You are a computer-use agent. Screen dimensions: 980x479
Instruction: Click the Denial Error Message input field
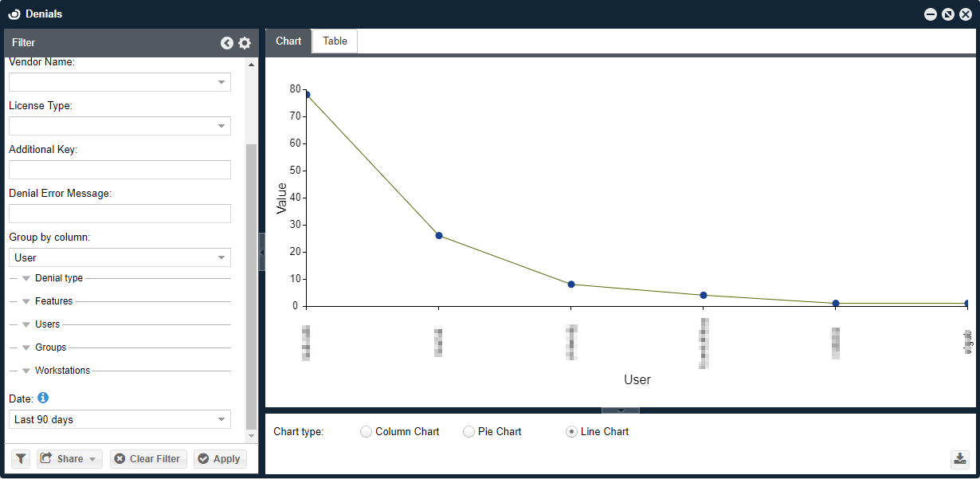(120, 214)
